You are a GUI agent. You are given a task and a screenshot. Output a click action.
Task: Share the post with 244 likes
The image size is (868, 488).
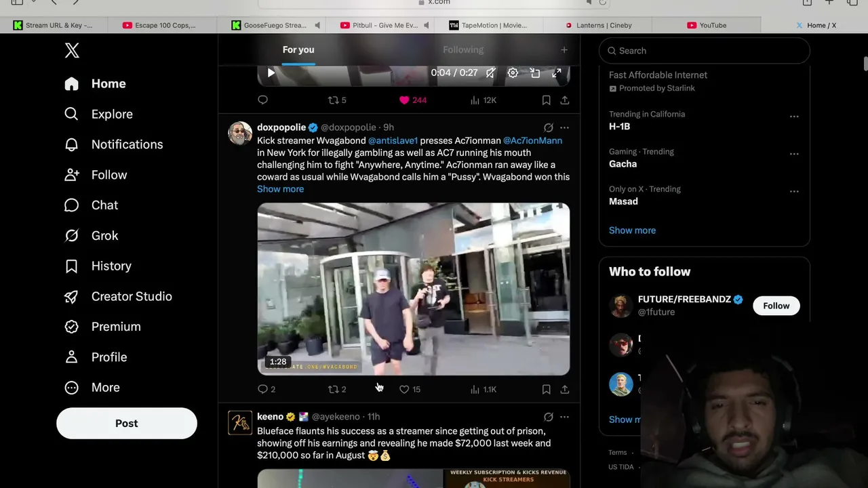564,100
